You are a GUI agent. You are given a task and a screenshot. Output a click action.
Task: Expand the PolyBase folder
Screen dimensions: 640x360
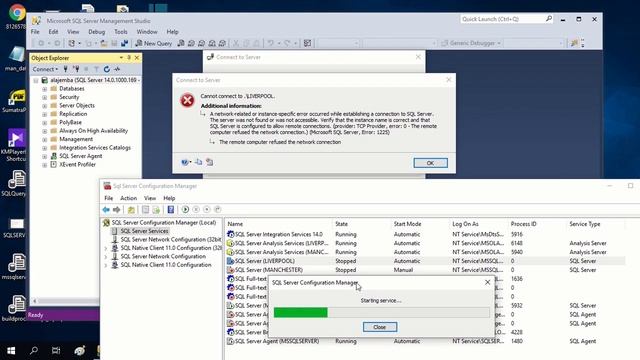[44, 122]
